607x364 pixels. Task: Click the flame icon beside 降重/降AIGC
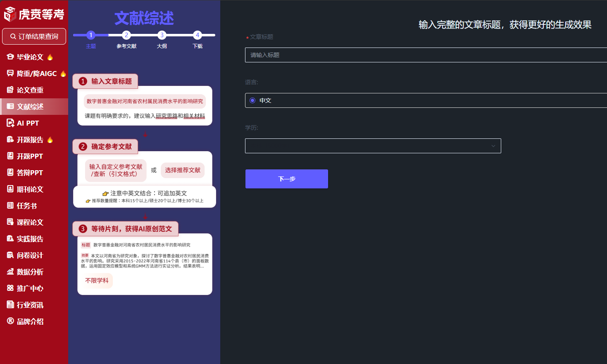(63, 73)
